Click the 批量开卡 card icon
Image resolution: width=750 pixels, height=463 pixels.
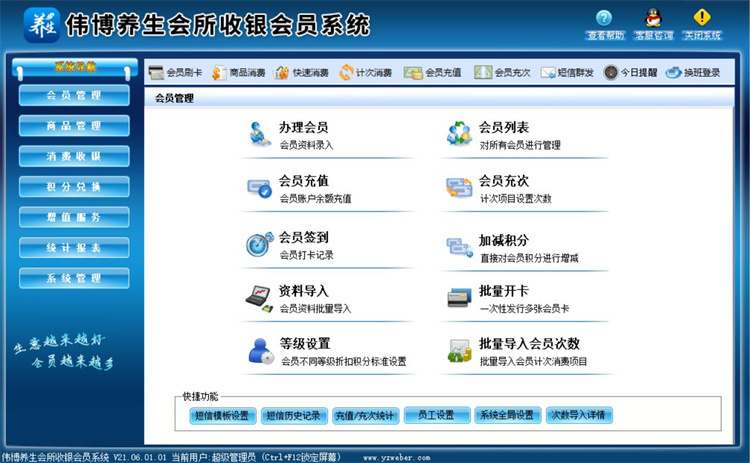click(459, 298)
